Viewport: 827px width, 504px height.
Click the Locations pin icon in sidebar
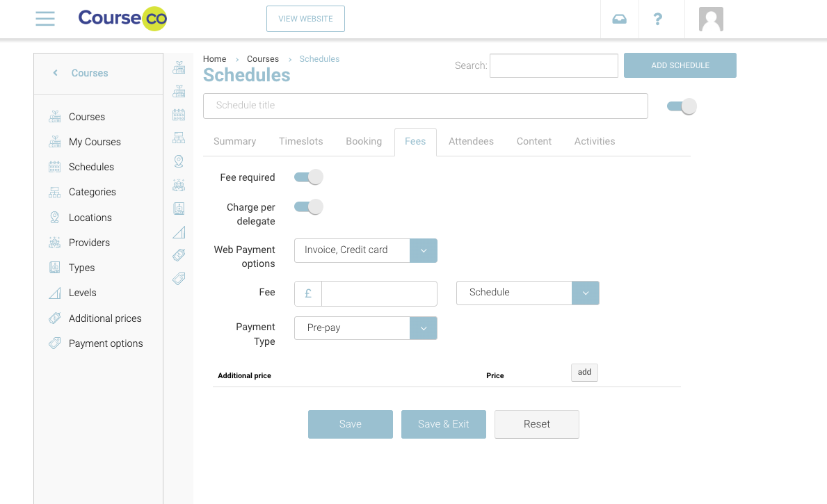(55, 218)
